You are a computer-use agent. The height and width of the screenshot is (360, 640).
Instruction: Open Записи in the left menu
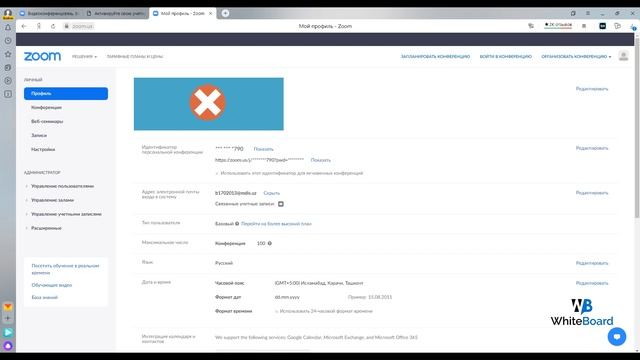pyautogui.click(x=39, y=135)
